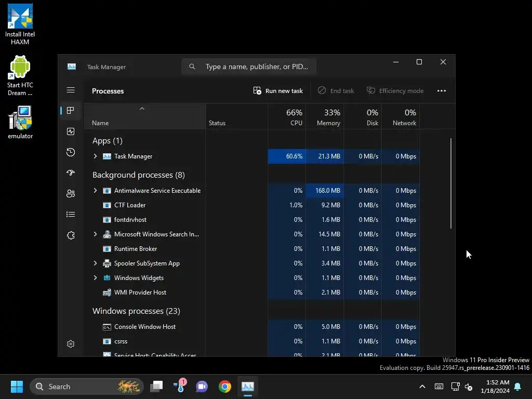Click the magnifier icon in search box
This screenshot has height=399, width=532.
tap(192, 66)
